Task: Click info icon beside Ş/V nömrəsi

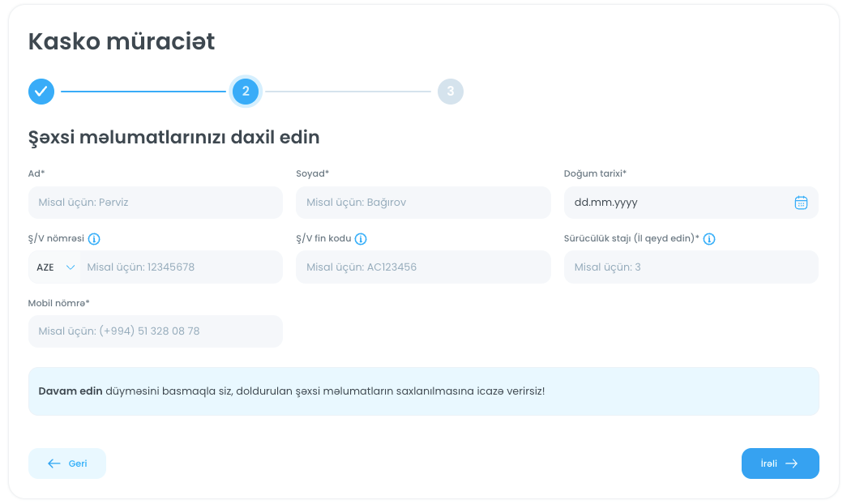Action: [x=94, y=239]
